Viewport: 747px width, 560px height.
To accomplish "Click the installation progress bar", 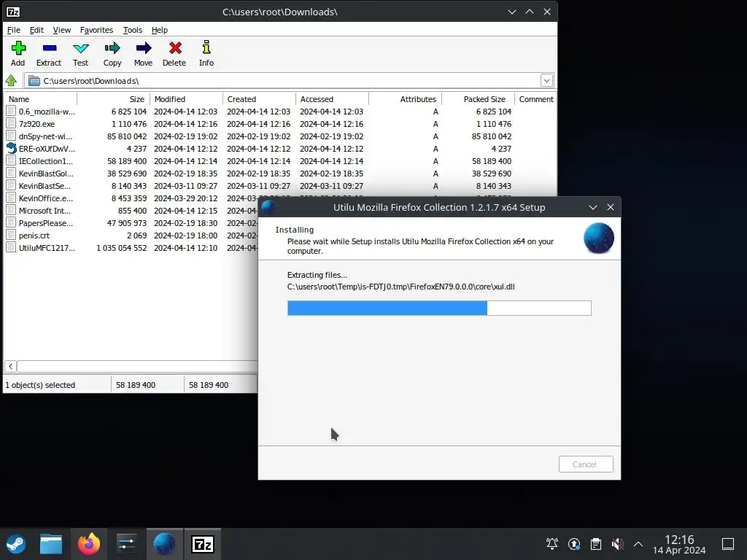I will click(439, 308).
